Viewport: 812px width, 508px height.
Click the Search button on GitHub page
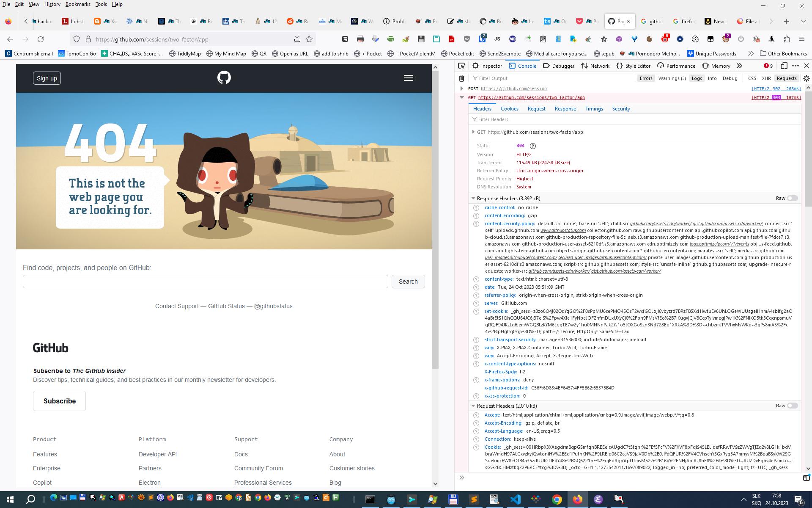click(x=408, y=282)
